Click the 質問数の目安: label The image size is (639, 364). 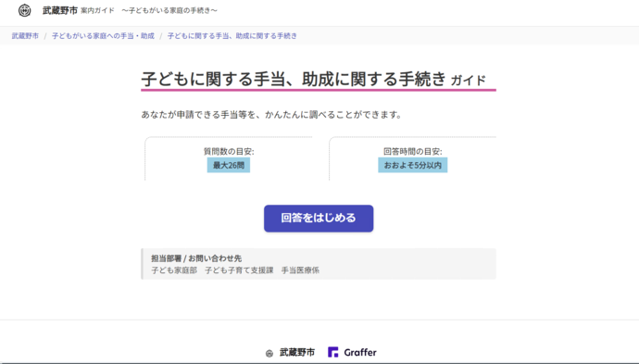click(229, 151)
